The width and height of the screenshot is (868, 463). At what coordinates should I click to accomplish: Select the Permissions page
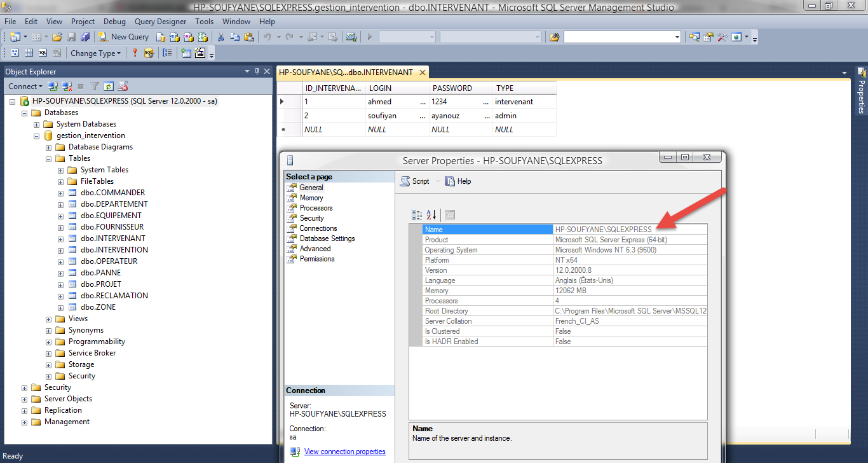coord(317,259)
